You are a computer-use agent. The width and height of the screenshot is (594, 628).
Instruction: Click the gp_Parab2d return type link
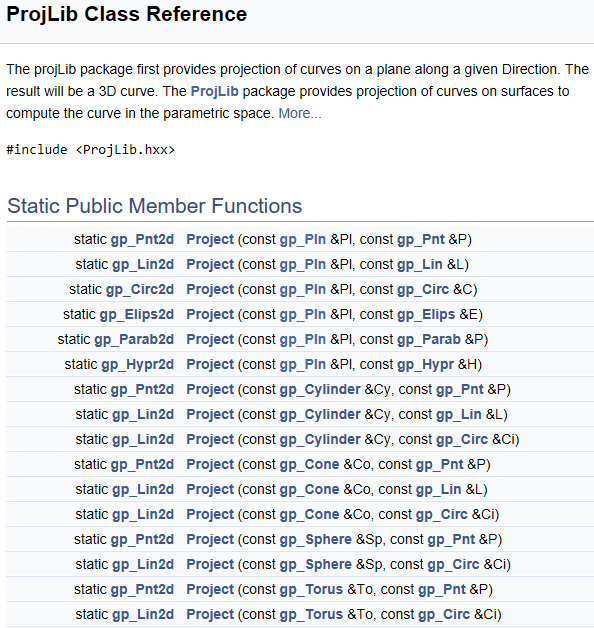click(x=134, y=340)
